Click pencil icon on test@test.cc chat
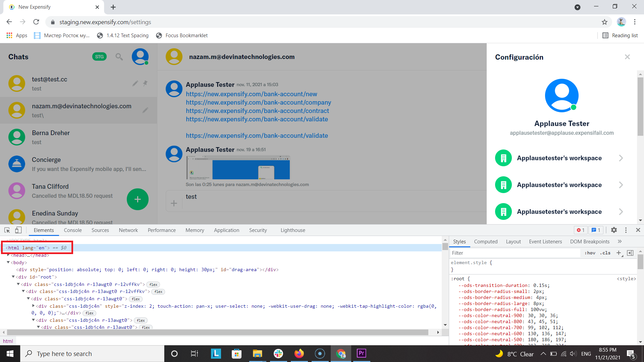644x362 pixels. tap(135, 83)
